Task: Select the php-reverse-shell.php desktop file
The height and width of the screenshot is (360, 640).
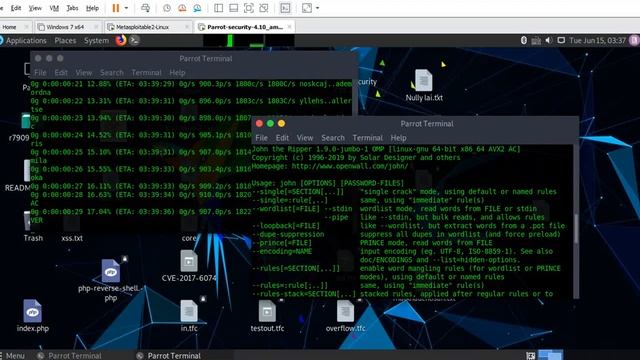Action: 111,281
